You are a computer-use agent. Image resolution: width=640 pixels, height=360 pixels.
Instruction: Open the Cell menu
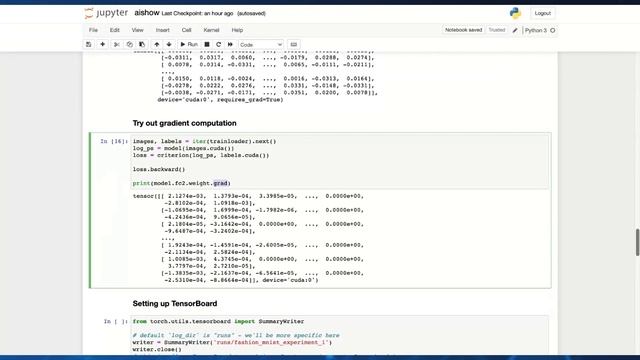point(187,30)
